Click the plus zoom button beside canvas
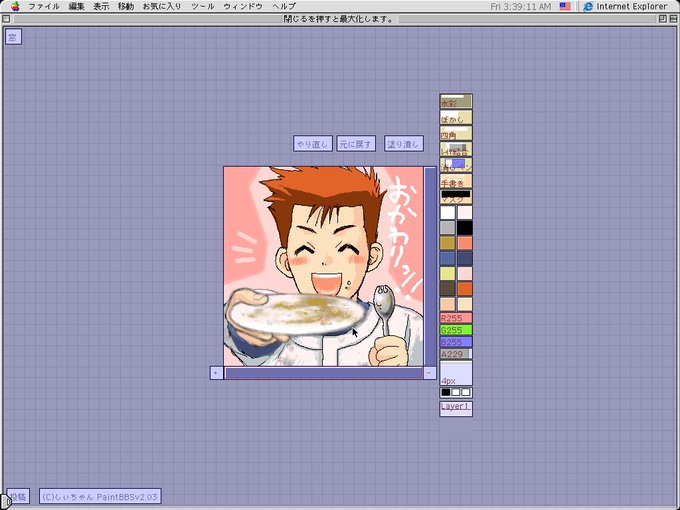Screen dimensions: 680x510 pyautogui.click(x=216, y=373)
